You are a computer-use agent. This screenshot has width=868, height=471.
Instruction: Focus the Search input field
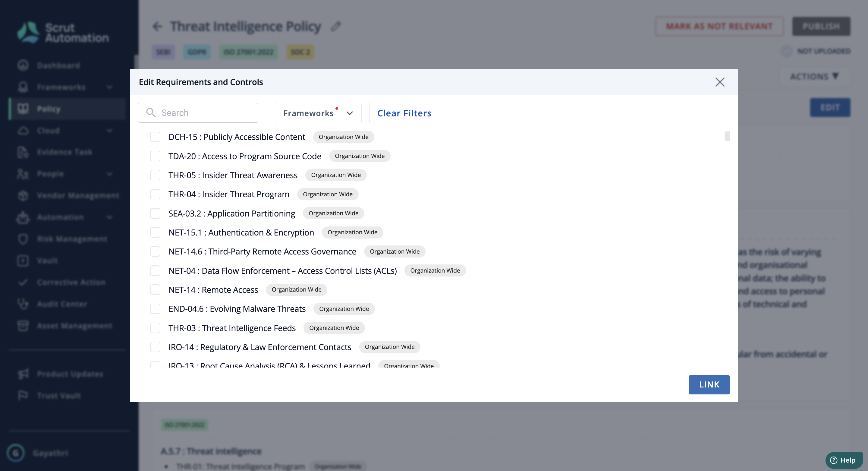(198, 112)
